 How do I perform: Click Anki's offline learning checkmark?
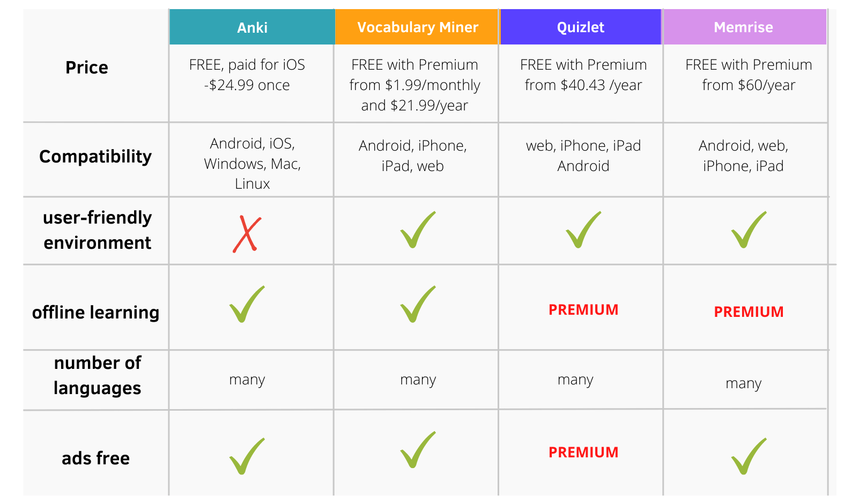pos(247,305)
